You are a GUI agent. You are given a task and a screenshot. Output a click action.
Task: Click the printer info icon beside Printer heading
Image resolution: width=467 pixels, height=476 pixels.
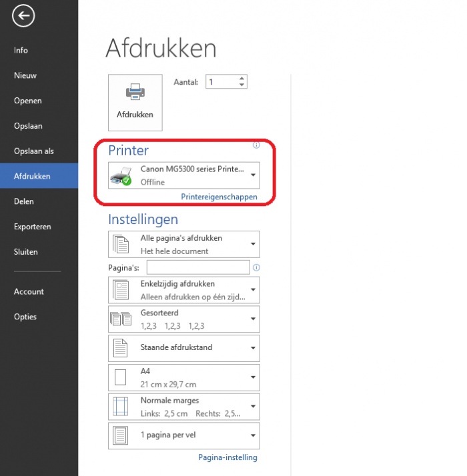coord(256,145)
